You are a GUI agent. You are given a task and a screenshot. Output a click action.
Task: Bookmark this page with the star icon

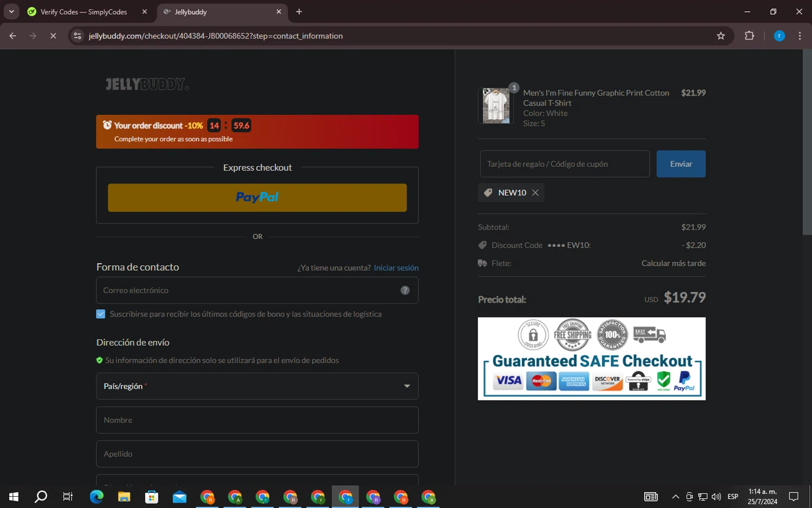[721, 36]
